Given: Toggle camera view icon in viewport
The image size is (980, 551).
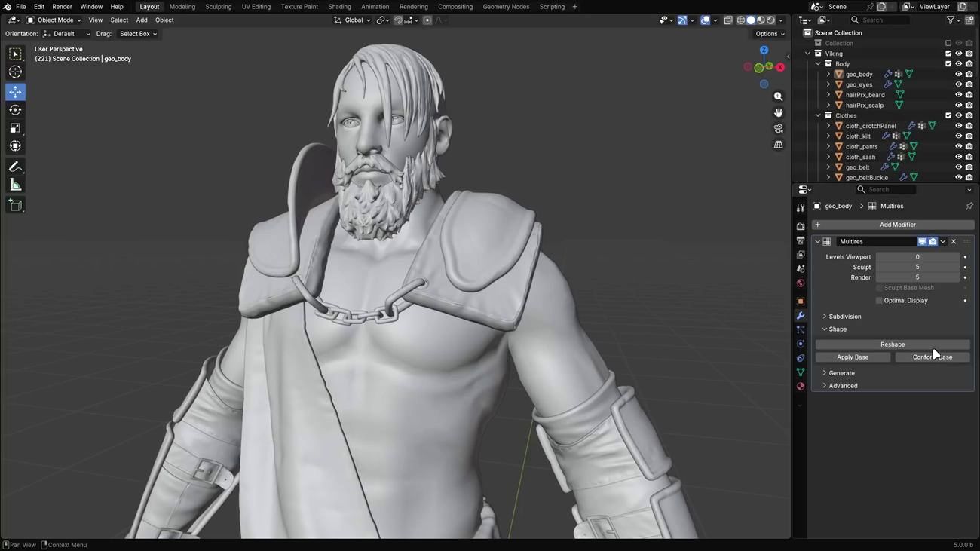Looking at the screenshot, I should point(778,129).
